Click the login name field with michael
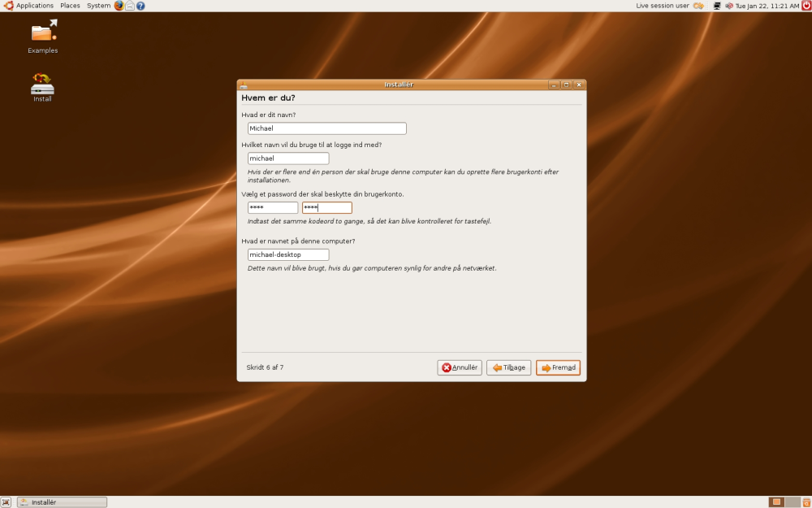The height and width of the screenshot is (508, 812). [x=288, y=158]
